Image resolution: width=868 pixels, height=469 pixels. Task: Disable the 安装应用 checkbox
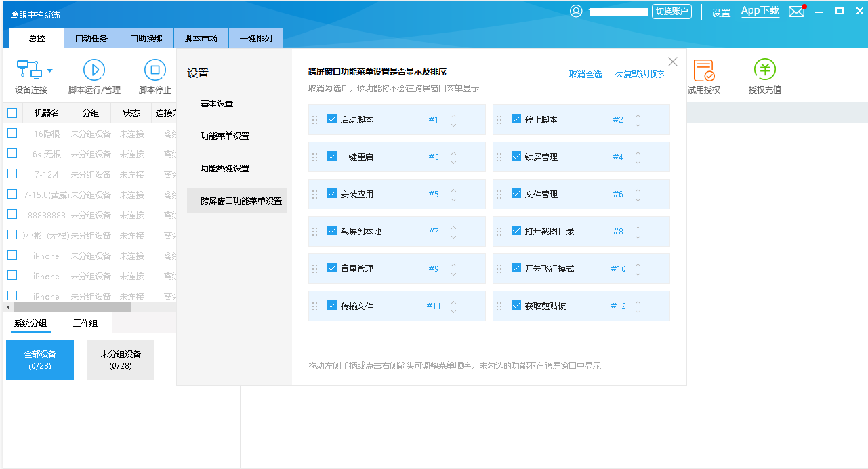tap(332, 193)
